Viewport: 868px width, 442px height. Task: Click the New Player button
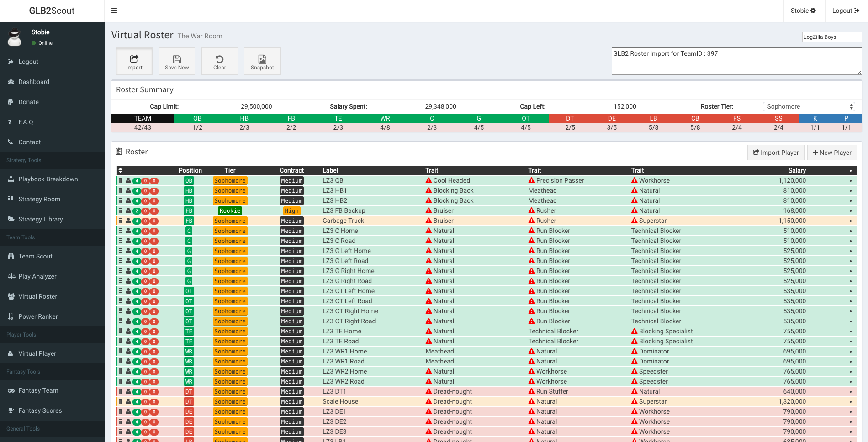click(x=832, y=153)
